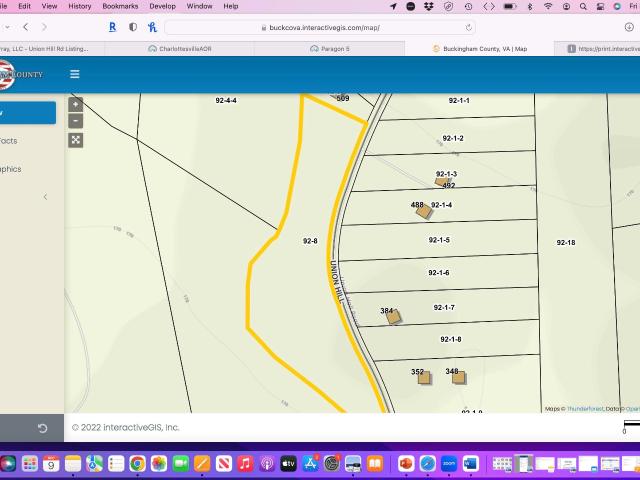640x480 pixels.
Task: Select parcel label 92-1-6
Action: [439, 273]
